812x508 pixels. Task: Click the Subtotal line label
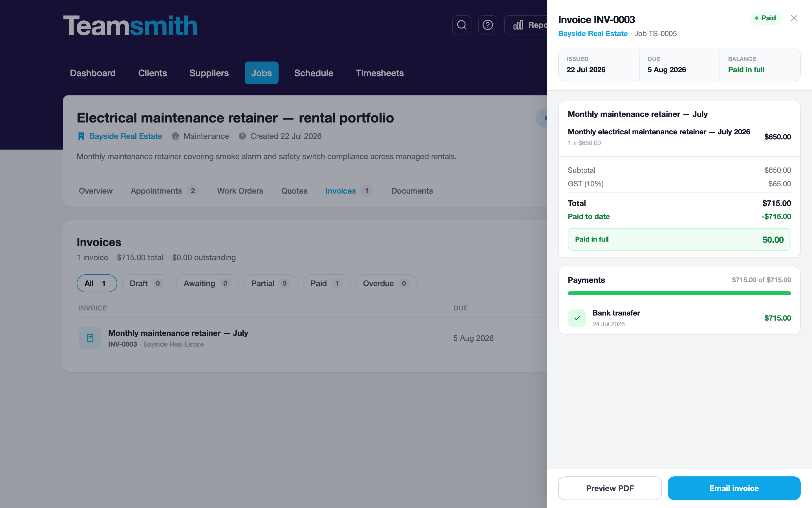click(x=581, y=170)
